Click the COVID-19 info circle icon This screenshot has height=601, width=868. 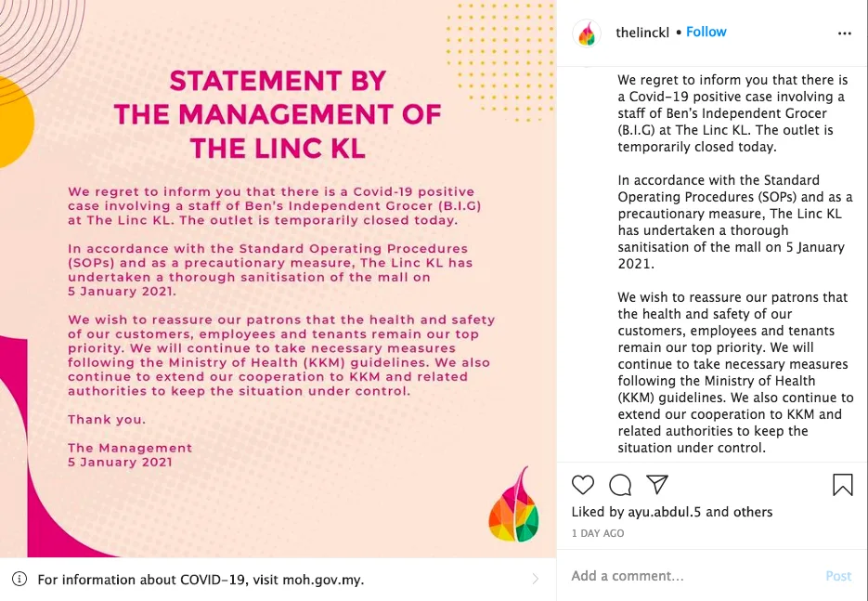(x=19, y=580)
